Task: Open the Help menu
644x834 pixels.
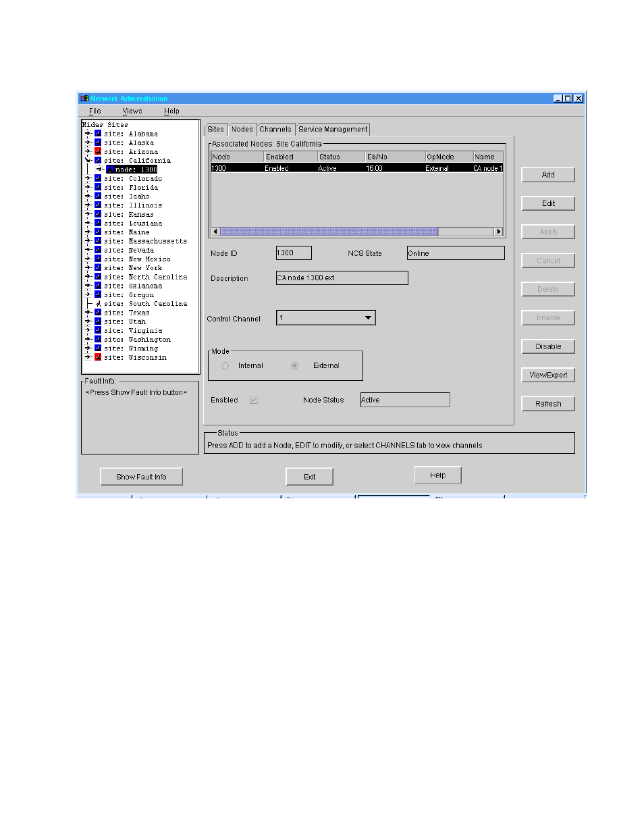Action: click(171, 111)
